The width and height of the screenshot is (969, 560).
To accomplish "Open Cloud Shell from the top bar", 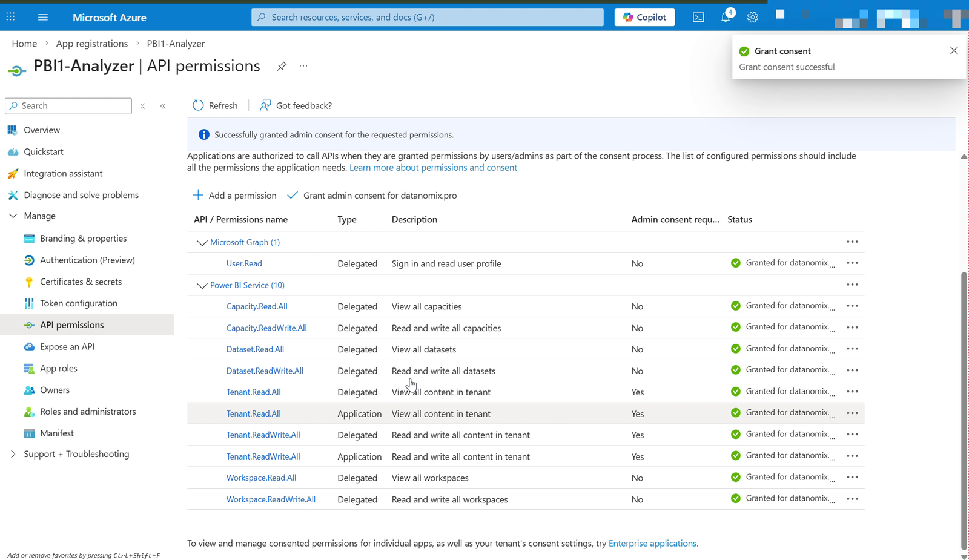I will [x=698, y=17].
